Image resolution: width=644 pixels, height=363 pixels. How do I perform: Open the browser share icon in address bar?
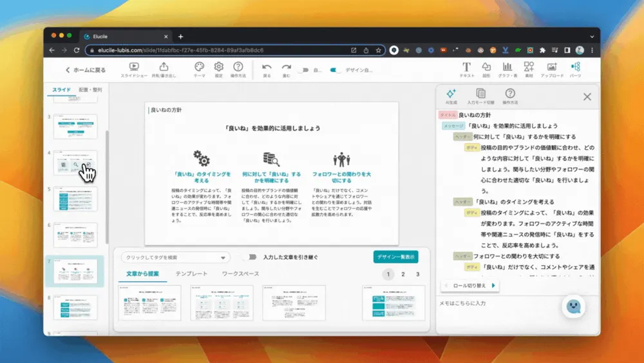[x=366, y=50]
